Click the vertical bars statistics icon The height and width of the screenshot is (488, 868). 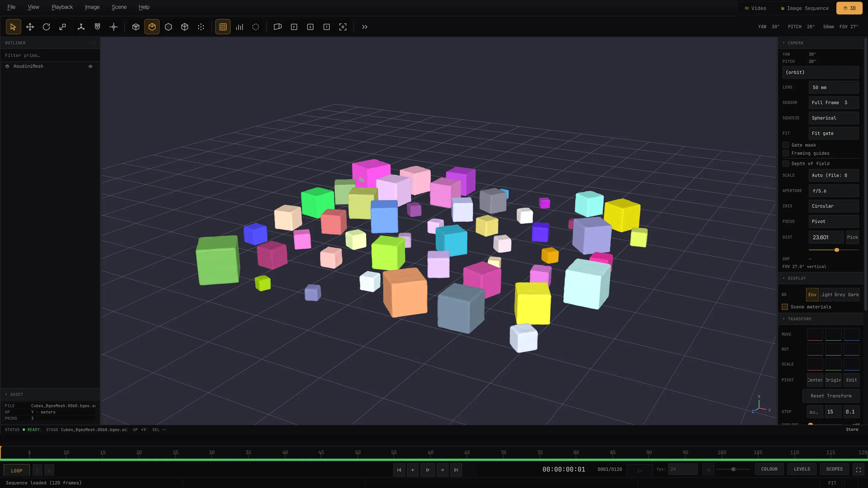(x=240, y=27)
